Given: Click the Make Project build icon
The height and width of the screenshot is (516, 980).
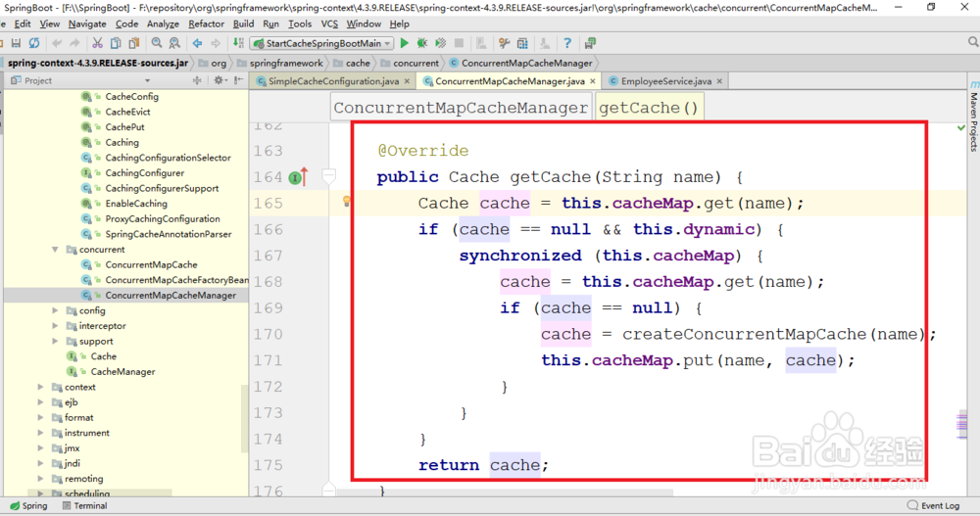Looking at the screenshot, I should pos(238,43).
